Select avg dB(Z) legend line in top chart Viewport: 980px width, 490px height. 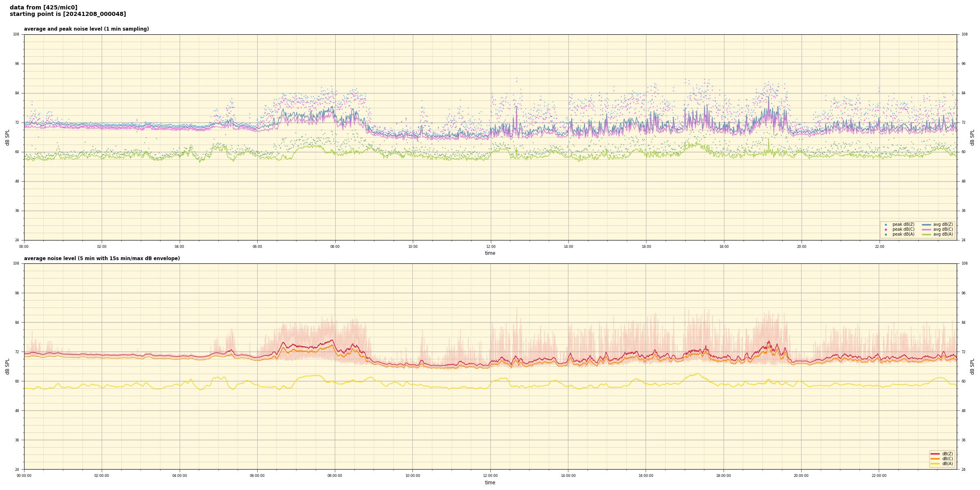[x=927, y=225]
